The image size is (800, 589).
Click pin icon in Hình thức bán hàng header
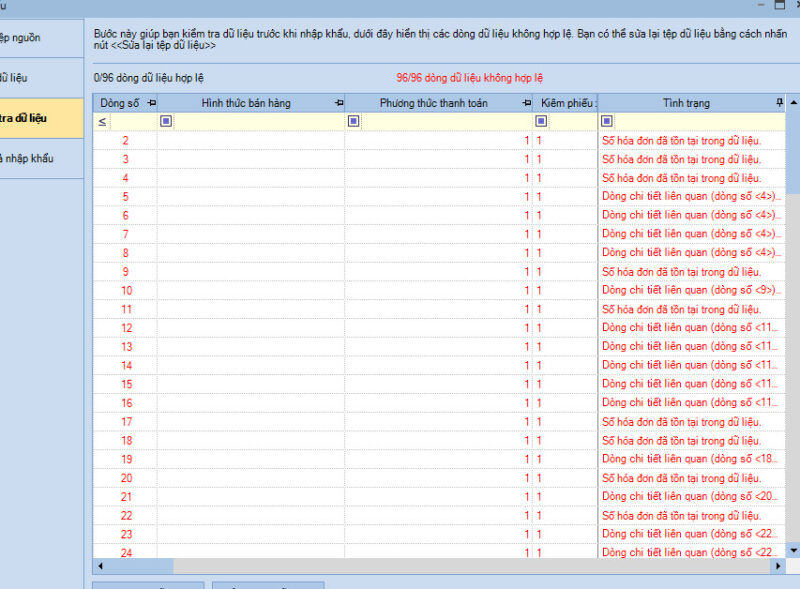pyautogui.click(x=339, y=103)
